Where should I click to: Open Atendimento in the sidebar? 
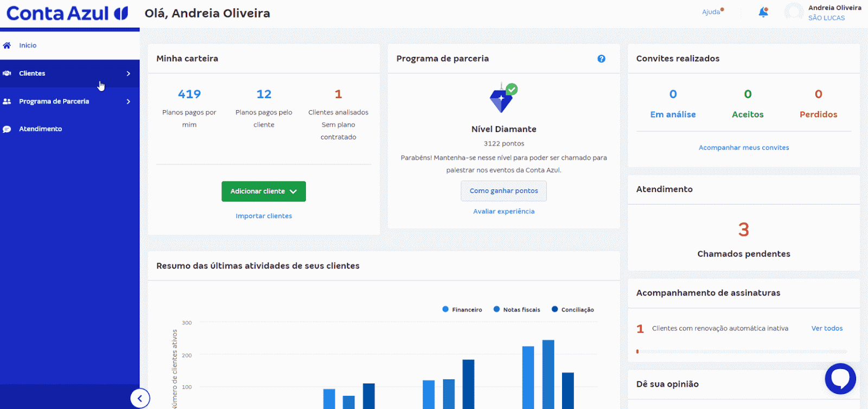pyautogui.click(x=70, y=129)
